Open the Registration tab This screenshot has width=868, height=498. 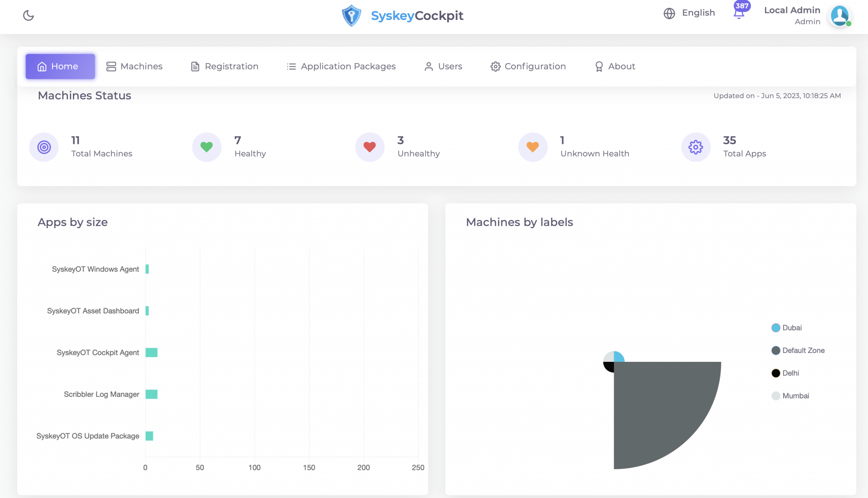tap(225, 66)
